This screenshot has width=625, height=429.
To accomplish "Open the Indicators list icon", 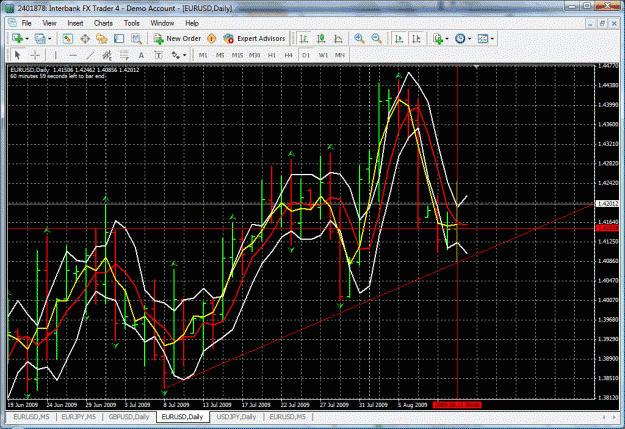I will coord(438,39).
